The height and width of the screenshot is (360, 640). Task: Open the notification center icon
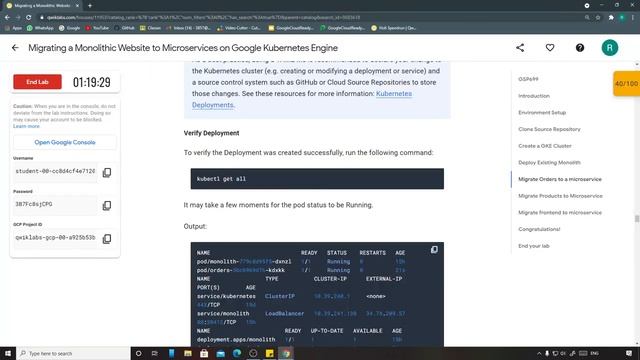coord(629,353)
